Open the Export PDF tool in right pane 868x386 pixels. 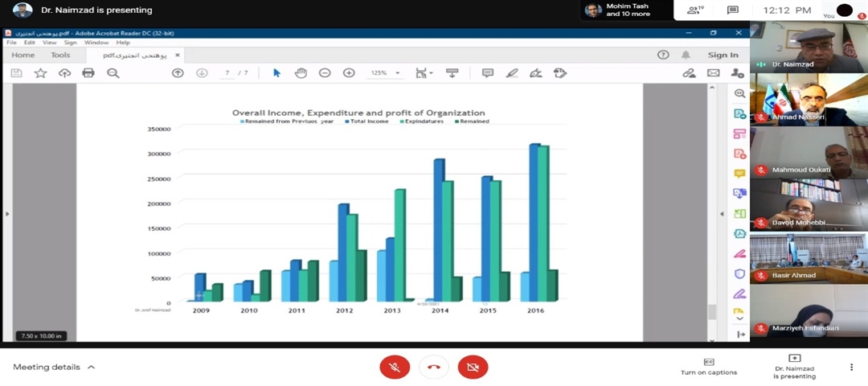pos(739,113)
